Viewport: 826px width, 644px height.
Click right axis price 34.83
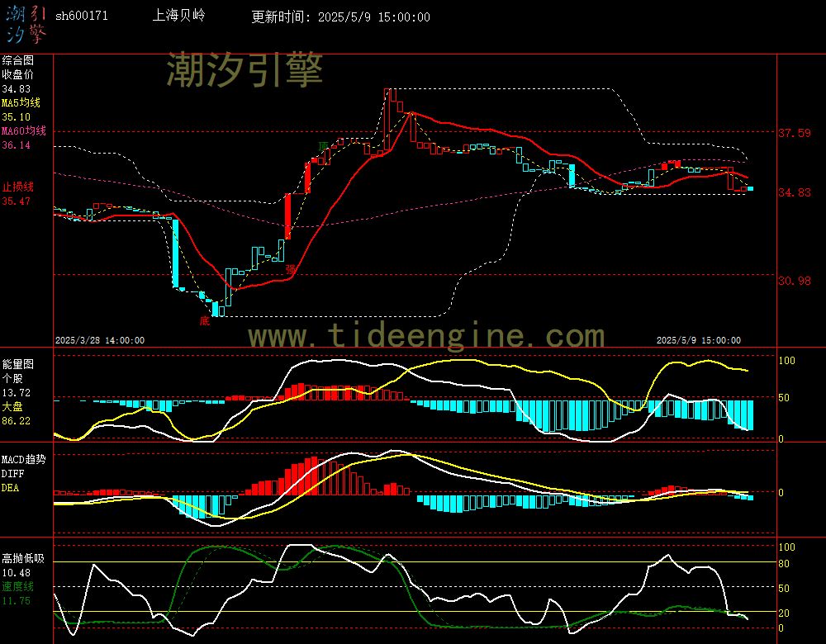(x=795, y=192)
